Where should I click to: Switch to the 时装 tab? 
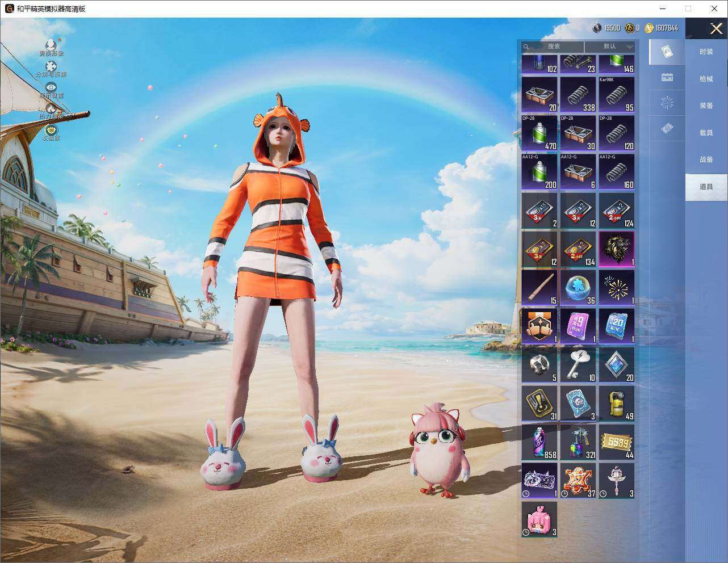point(706,52)
